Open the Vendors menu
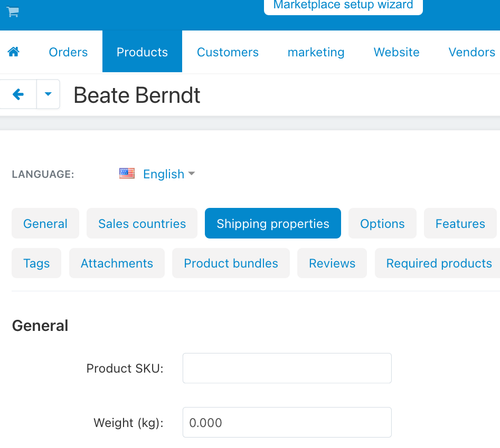Screen dimensions: 500x448 click(472, 52)
